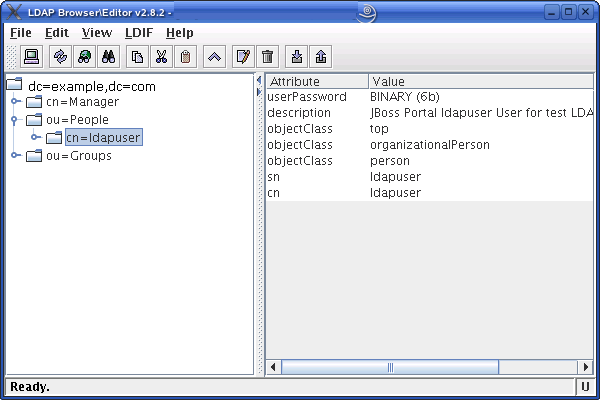The width and height of the screenshot is (600, 400).
Task: Click the root dc=example,dc=com folder icon
Action: click(x=15, y=84)
